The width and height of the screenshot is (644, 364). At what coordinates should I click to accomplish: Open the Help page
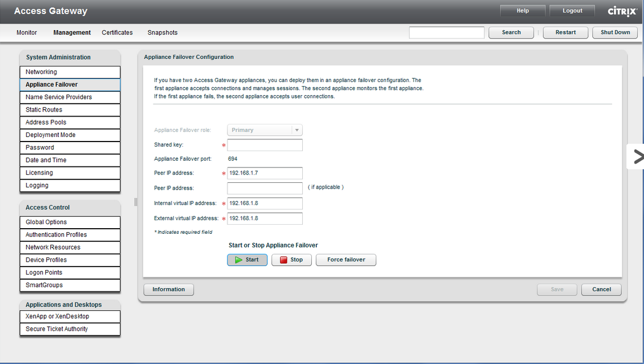pyautogui.click(x=522, y=11)
